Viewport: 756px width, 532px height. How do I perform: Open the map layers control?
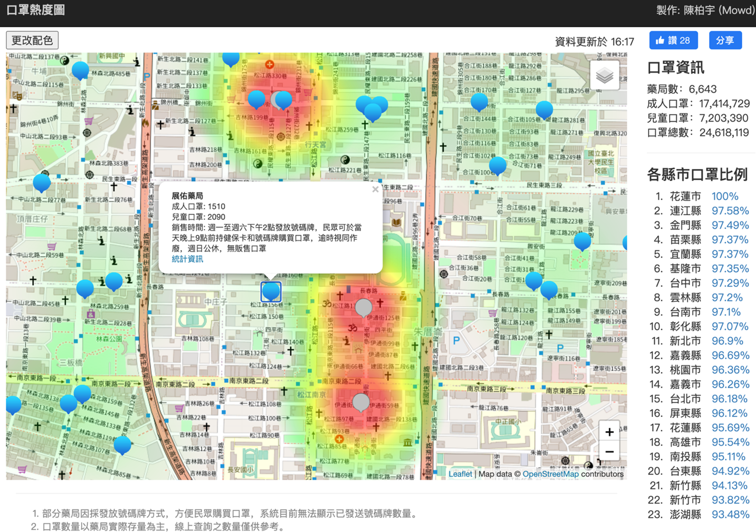(x=604, y=75)
